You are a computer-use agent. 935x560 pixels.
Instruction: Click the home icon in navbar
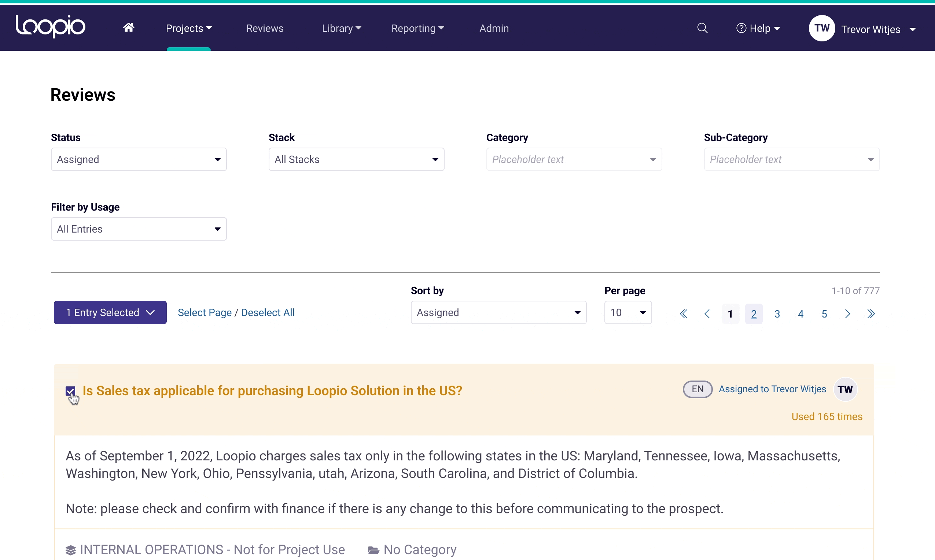pyautogui.click(x=128, y=28)
